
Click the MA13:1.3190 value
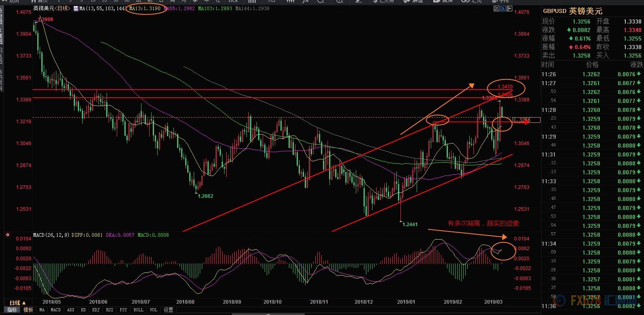coord(145,9)
